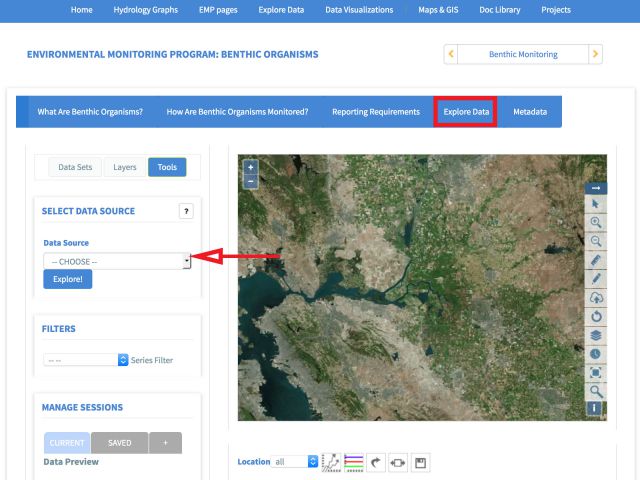Open EMP pages in top navigation
Image resolution: width=640 pixels, height=480 pixels.
point(218,10)
